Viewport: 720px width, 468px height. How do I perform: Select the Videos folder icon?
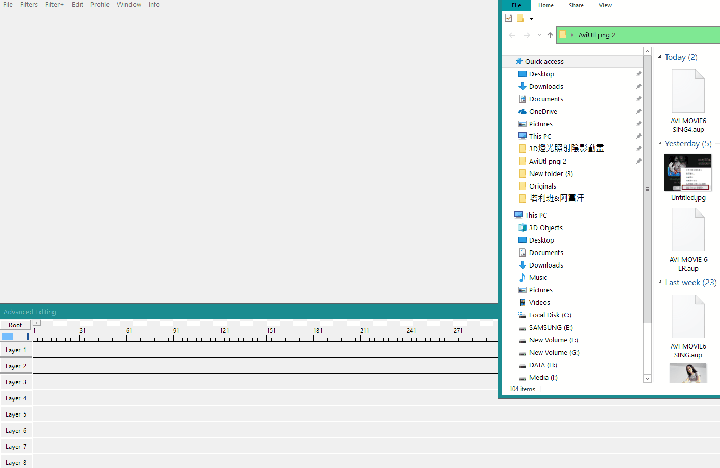(522, 302)
